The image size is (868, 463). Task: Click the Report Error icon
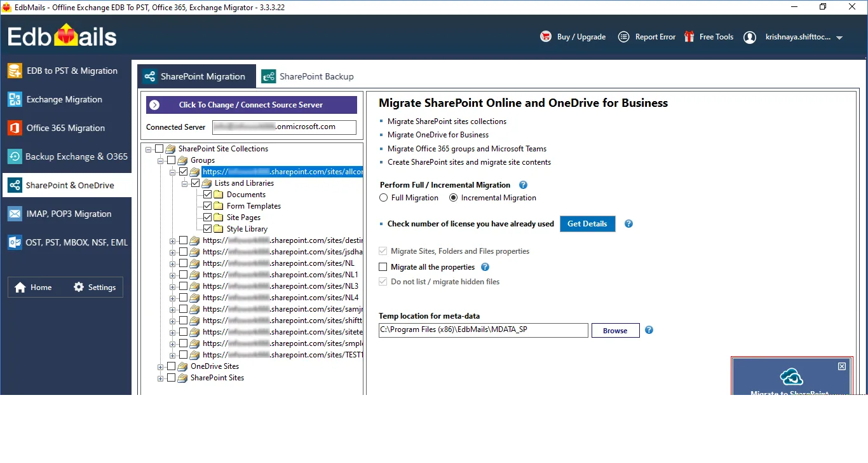pyautogui.click(x=624, y=37)
